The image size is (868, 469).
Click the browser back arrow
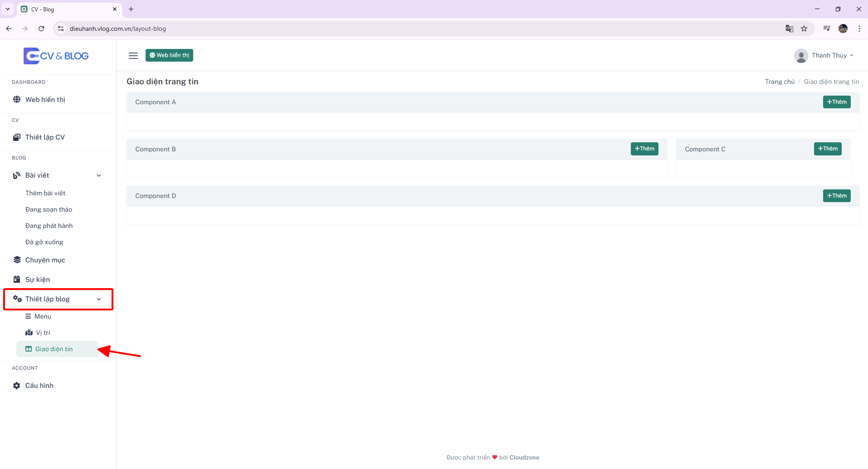coord(9,29)
